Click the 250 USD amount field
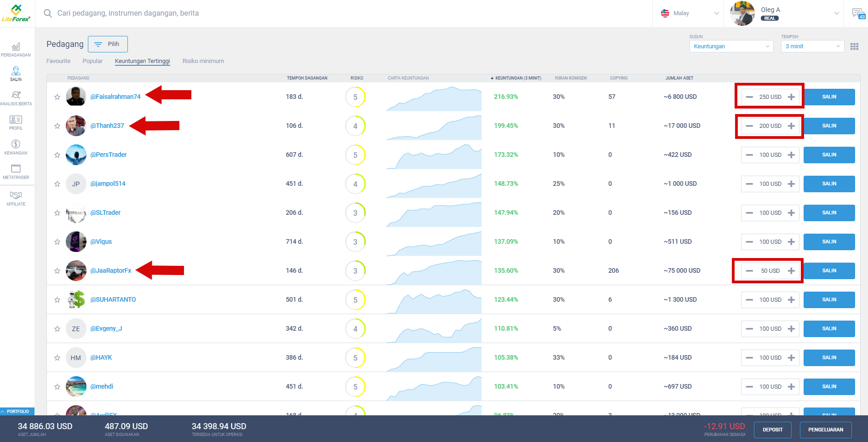868x442 pixels. pyautogui.click(x=770, y=97)
